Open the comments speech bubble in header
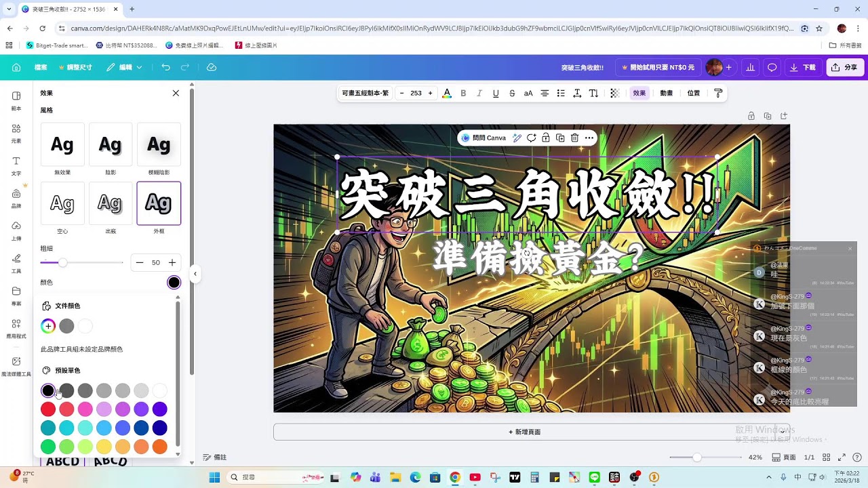 pos(772,67)
